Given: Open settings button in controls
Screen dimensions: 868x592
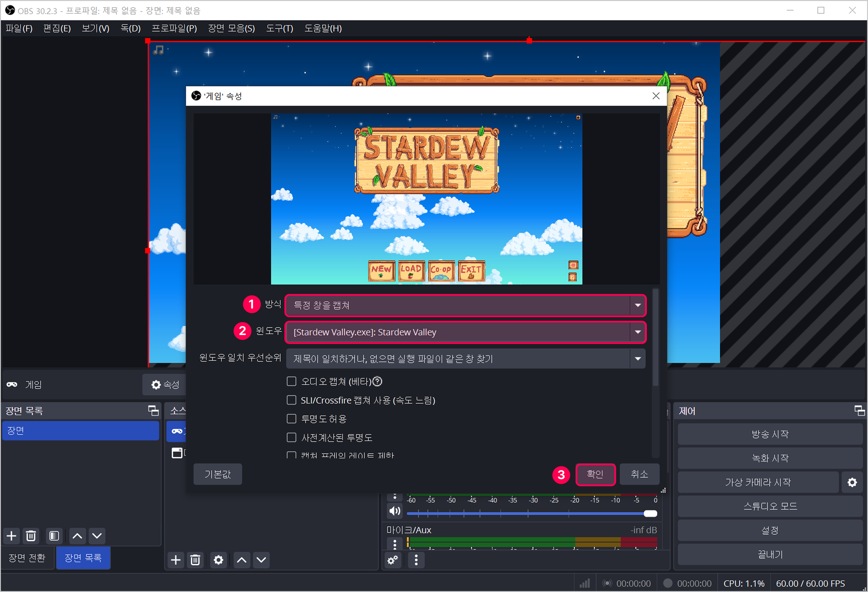Looking at the screenshot, I should tap(770, 530).
